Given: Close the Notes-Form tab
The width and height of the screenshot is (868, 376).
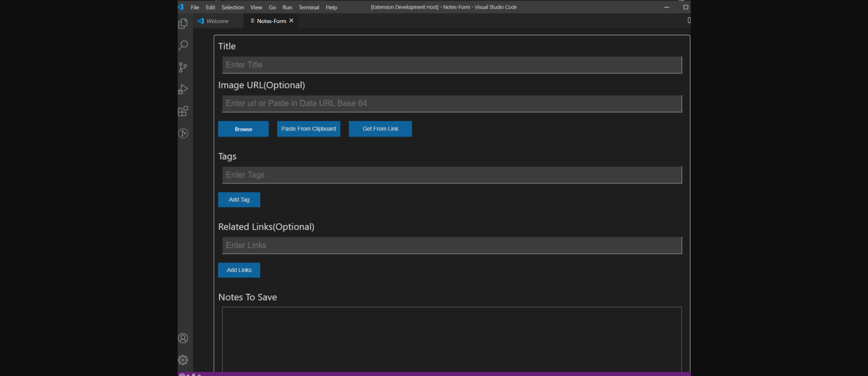Looking at the screenshot, I should point(292,21).
